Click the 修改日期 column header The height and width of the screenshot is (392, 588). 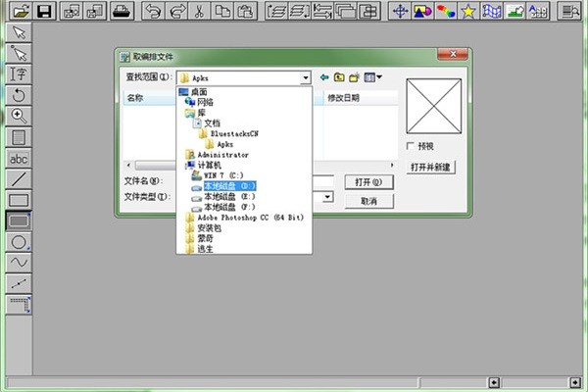[343, 98]
